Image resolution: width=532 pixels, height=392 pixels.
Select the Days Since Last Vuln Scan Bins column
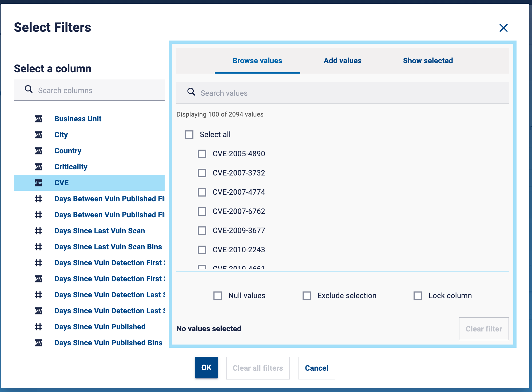coord(89,247)
